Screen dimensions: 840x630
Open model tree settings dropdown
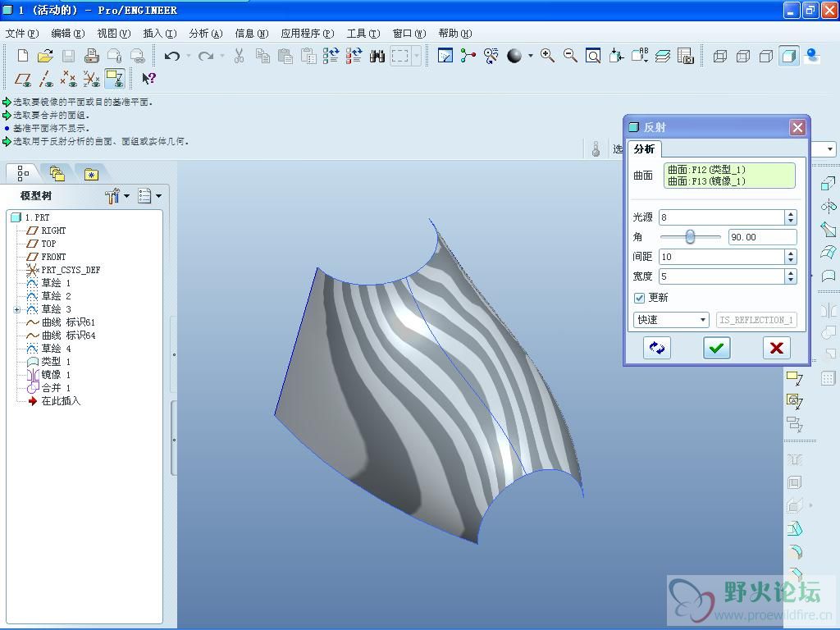[118, 196]
